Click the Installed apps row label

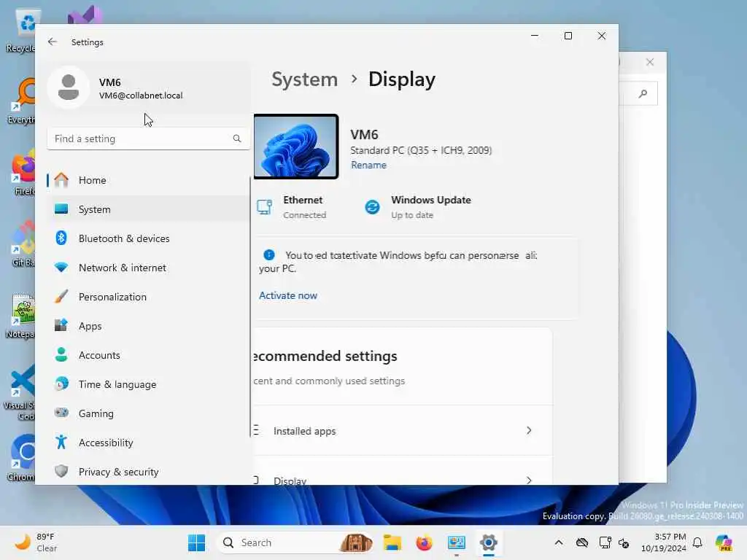tap(304, 431)
